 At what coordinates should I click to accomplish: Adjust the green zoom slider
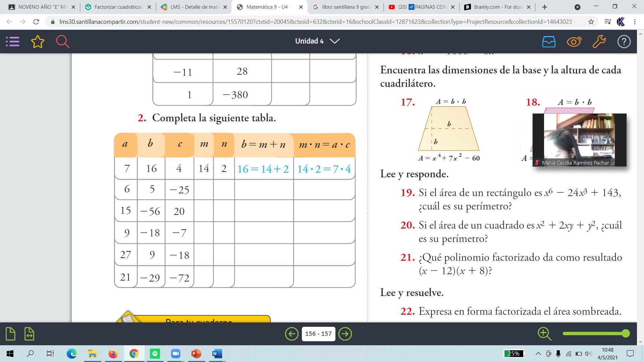[625, 333]
